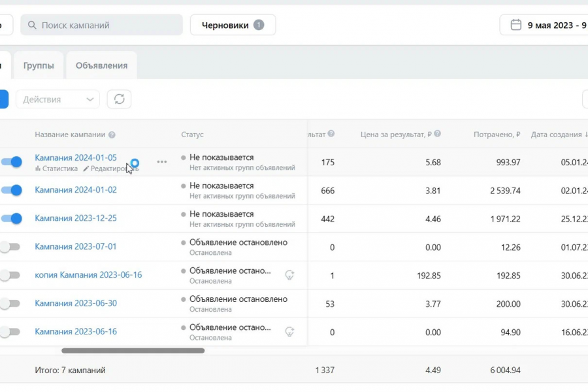This screenshot has width=588, height=392.
Task: Click lightbulb hint for Кампания 2023-06-16 row
Action: [289, 332]
